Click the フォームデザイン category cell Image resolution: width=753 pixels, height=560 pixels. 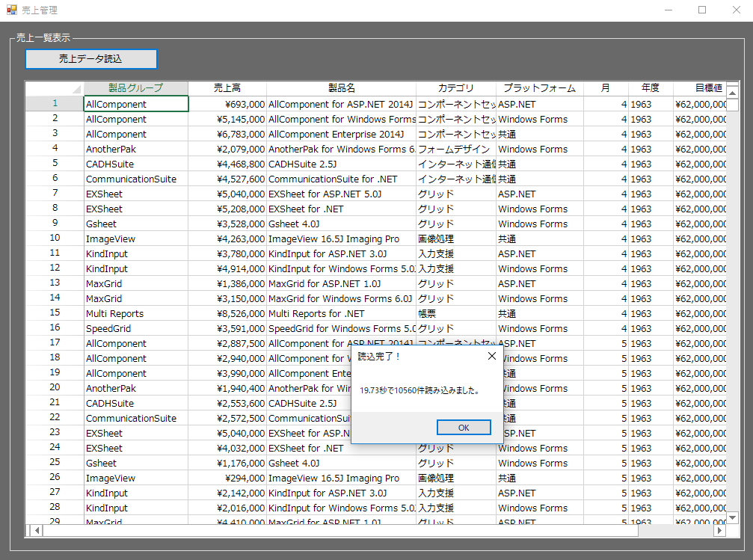[x=455, y=149]
